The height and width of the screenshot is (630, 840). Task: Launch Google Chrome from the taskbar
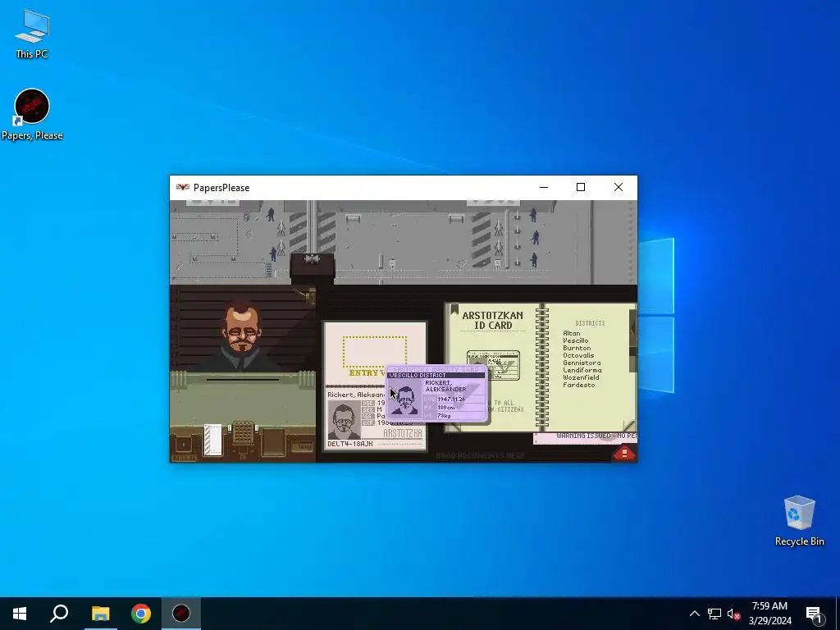coord(141,614)
